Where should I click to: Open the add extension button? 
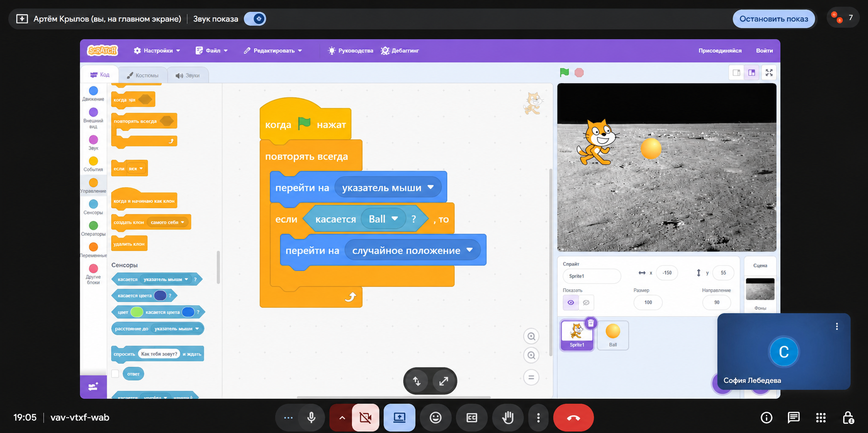93,387
